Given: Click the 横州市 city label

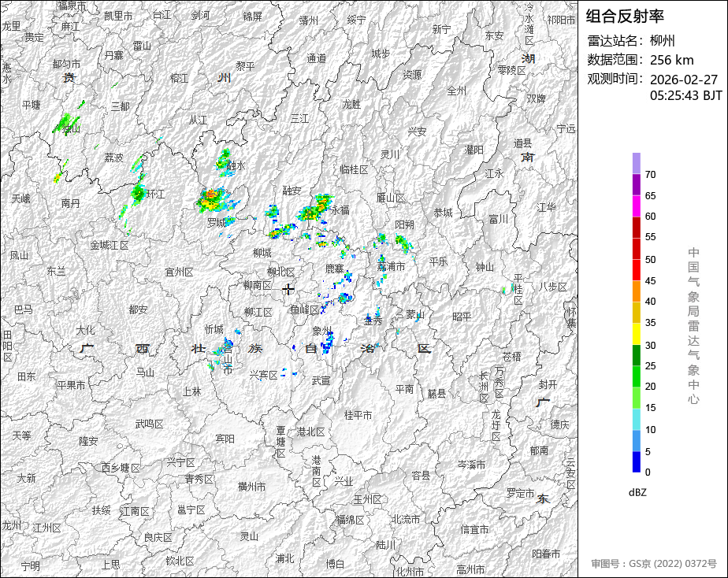Looking at the screenshot, I should click(251, 487).
